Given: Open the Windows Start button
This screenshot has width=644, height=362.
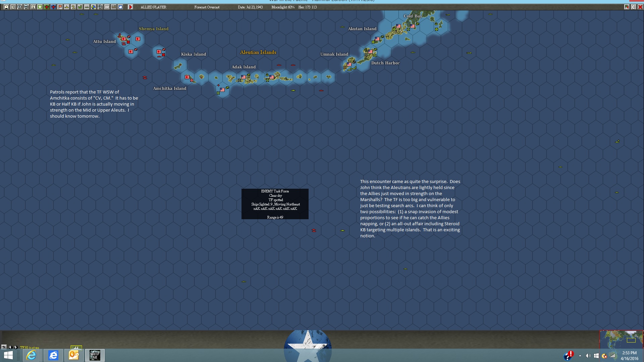Looking at the screenshot, I should 8,355.
